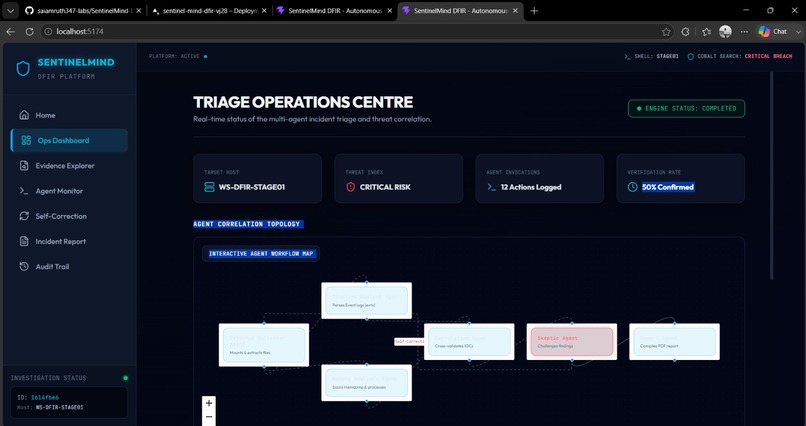Select the Skeptic Agent node
The image size is (806, 426).
[x=572, y=342]
